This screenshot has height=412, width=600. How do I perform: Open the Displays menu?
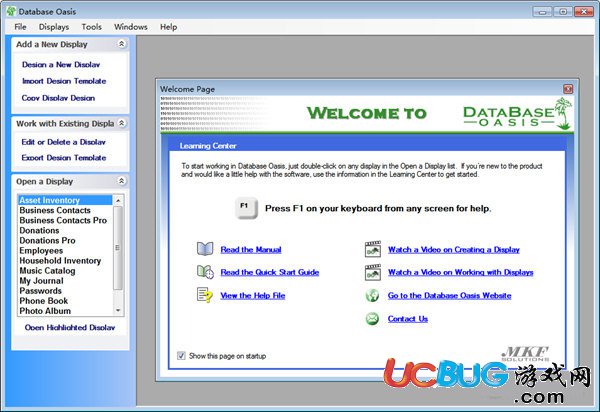pyautogui.click(x=54, y=27)
